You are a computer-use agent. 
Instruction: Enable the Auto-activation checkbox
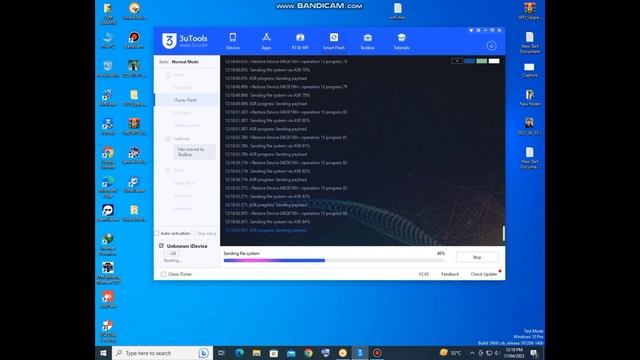(157, 233)
